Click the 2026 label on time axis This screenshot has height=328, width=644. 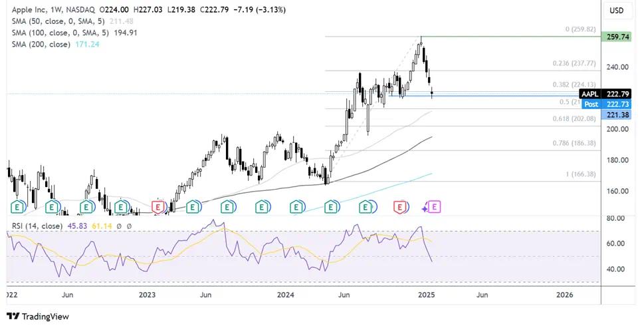565,295
